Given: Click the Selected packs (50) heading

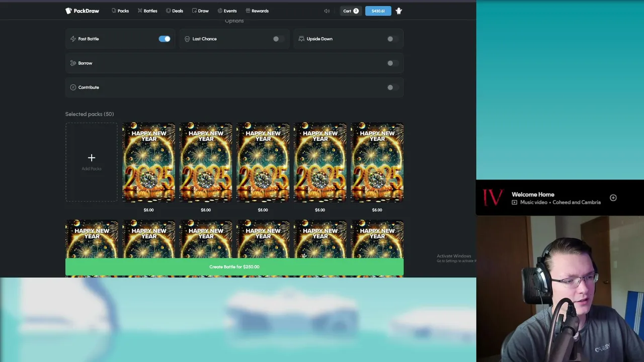Looking at the screenshot, I should (x=90, y=114).
